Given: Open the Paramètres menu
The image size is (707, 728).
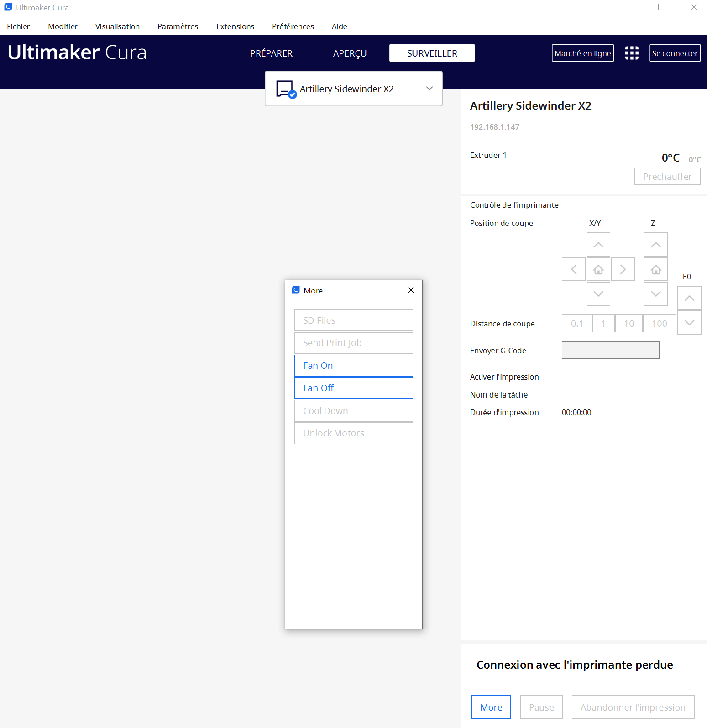Looking at the screenshot, I should pos(178,26).
